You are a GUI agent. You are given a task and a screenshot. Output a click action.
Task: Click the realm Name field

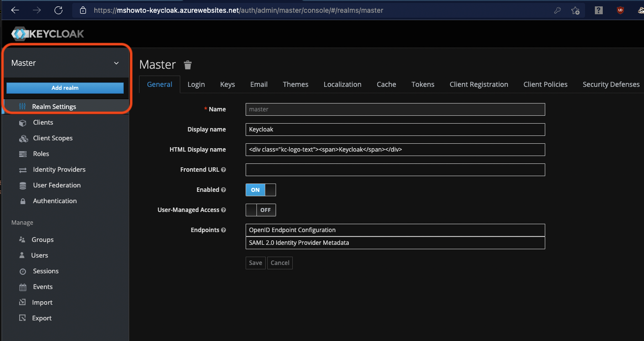395,109
